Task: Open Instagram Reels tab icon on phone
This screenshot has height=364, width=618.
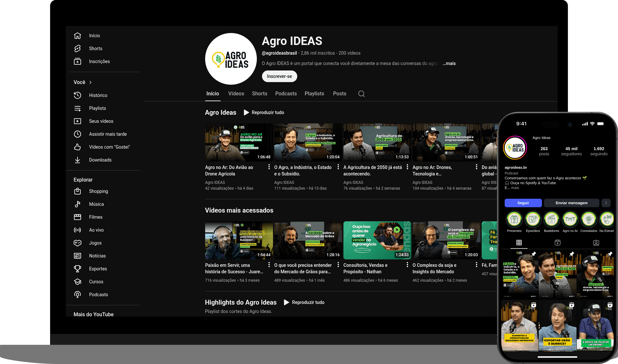Action: pos(557,243)
